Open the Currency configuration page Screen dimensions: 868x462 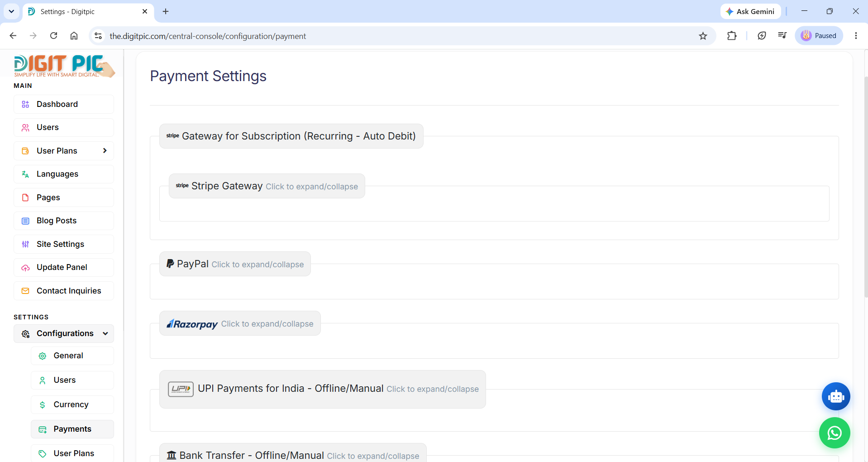click(x=72, y=404)
